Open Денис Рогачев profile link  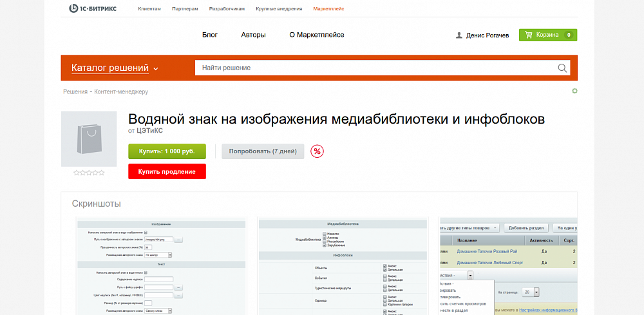488,35
